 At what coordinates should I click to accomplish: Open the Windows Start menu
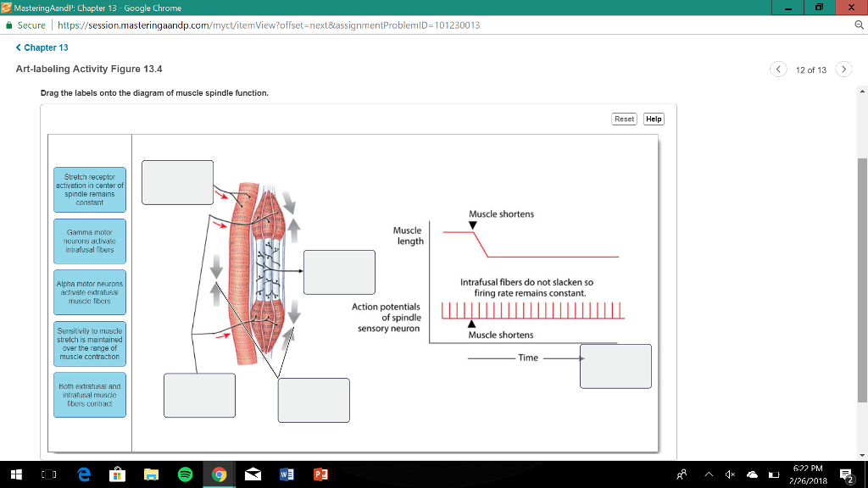16,474
